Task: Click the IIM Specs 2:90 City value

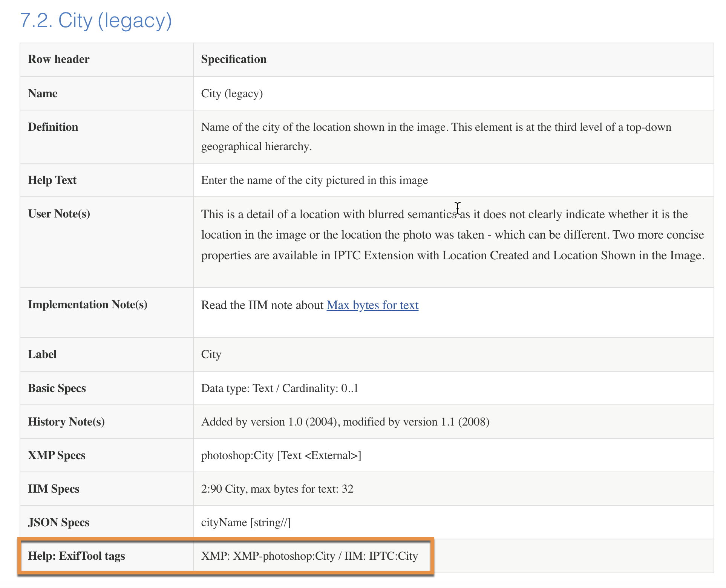Action: [277, 489]
